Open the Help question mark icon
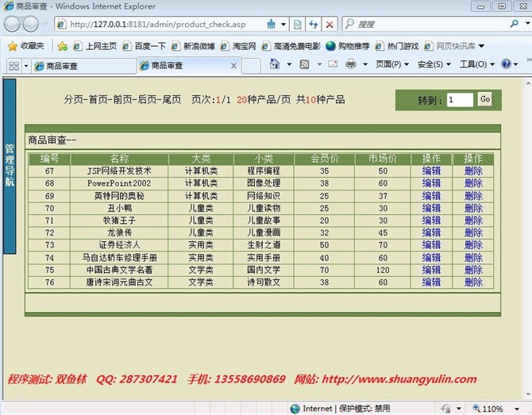The width and height of the screenshot is (532, 415). pos(506,63)
